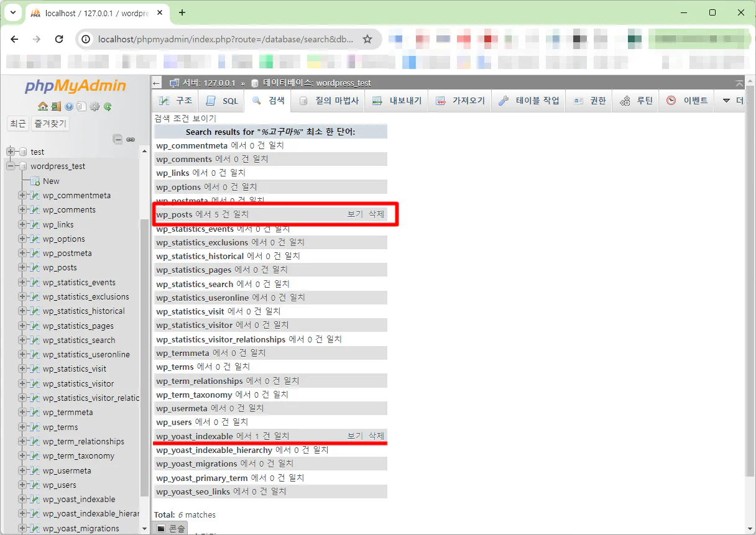Open the 더 (More) tab dropdown
Image resolution: width=756 pixels, height=535 pixels.
(x=732, y=101)
